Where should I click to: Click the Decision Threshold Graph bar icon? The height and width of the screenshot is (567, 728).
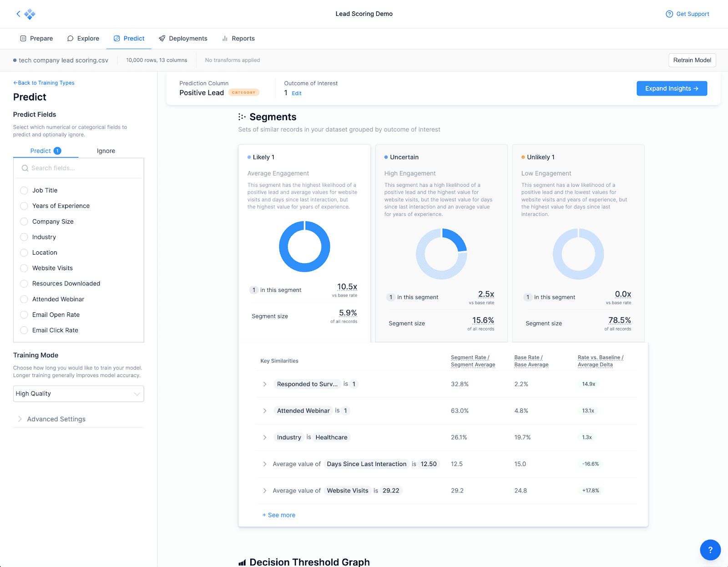pyautogui.click(x=242, y=562)
